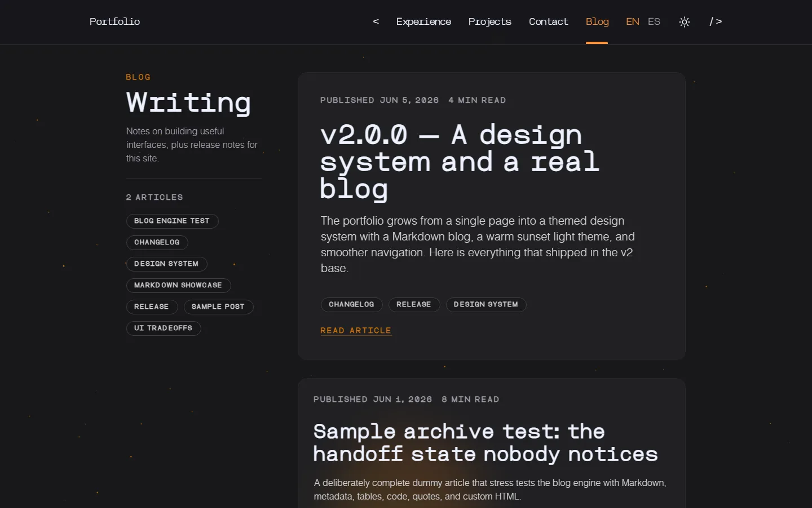Viewport: 812px width, 508px height.
Task: Choose the UI Tradeoffs tag
Action: 164,328
